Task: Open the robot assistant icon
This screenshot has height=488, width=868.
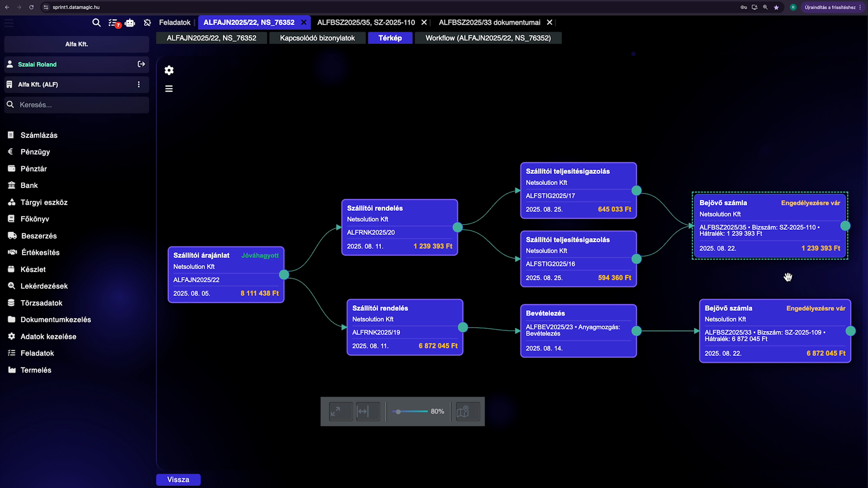Action: click(130, 23)
